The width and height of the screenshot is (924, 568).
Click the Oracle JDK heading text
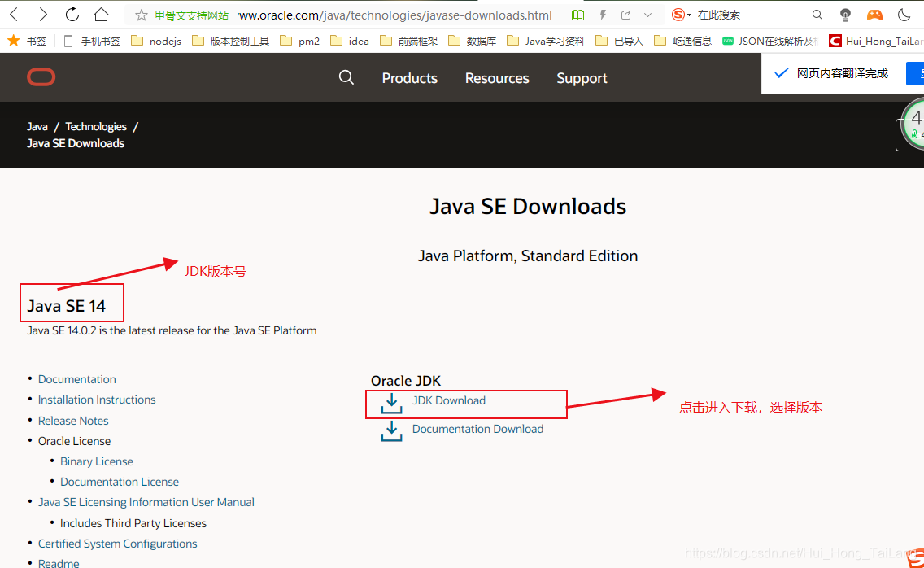(x=405, y=381)
